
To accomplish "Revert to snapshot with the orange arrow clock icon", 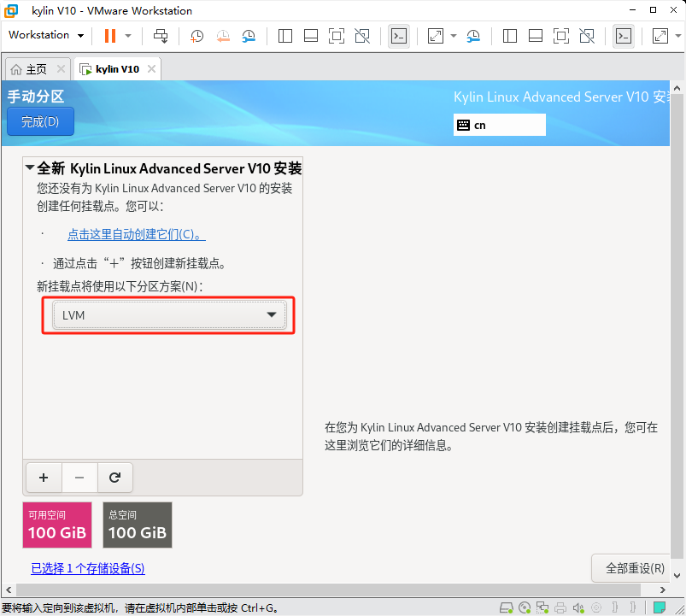I will point(223,36).
